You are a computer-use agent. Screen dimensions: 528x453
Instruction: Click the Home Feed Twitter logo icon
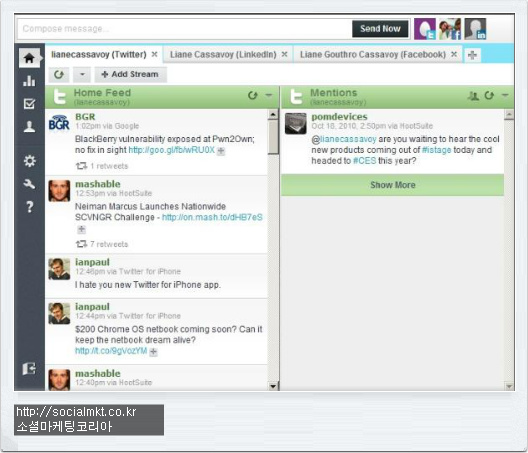pyautogui.click(x=60, y=97)
